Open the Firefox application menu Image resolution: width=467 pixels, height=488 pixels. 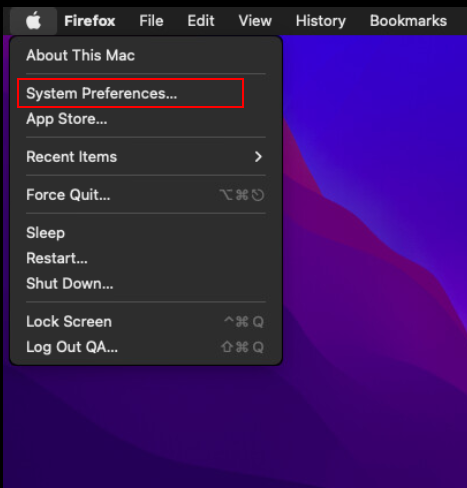coord(90,21)
